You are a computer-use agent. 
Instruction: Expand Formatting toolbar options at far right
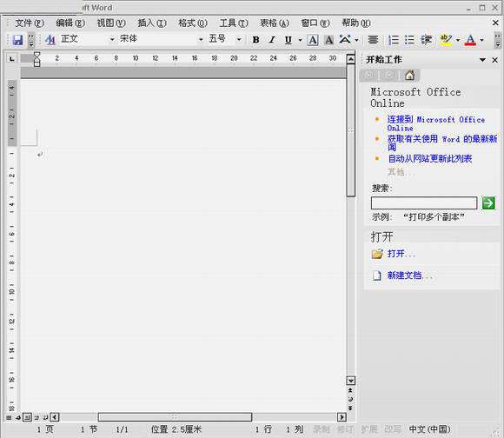pyautogui.click(x=497, y=40)
